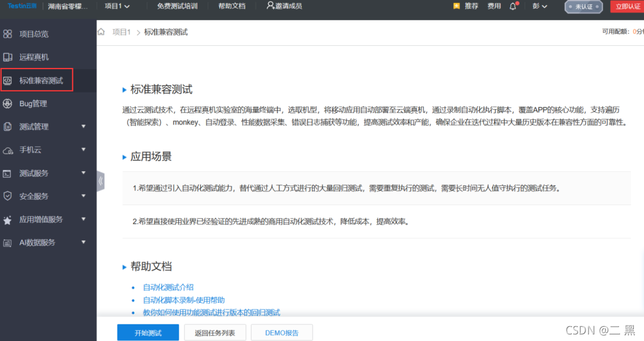The width and height of the screenshot is (644, 341).
Task: Click the 测试服务 terminal icon
Action: (x=7, y=173)
